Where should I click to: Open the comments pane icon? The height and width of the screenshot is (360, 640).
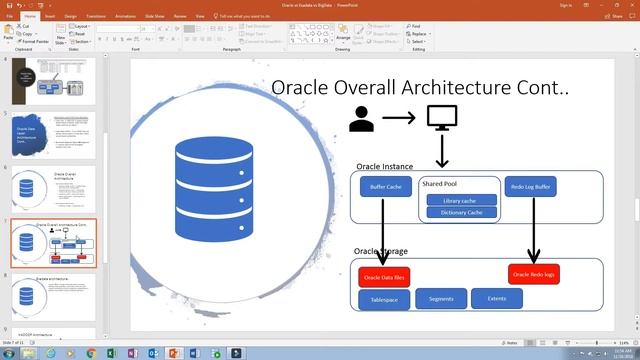[x=632, y=16]
